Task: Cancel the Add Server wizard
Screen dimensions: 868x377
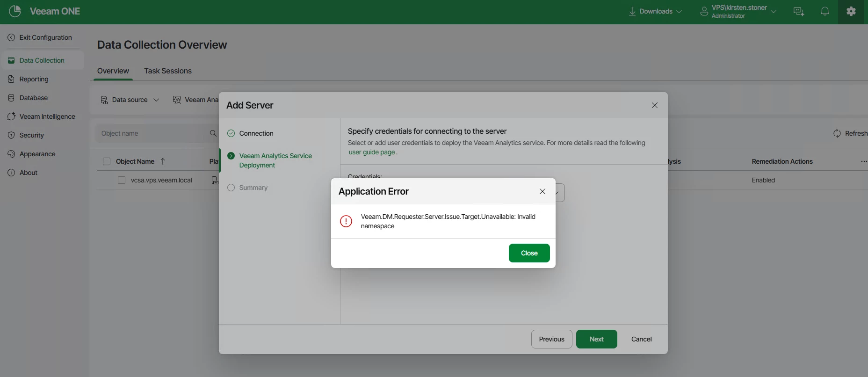Action: click(642, 339)
